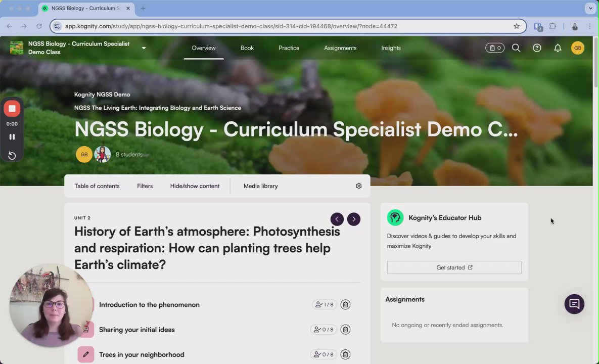Open the Media library

[x=260, y=186]
